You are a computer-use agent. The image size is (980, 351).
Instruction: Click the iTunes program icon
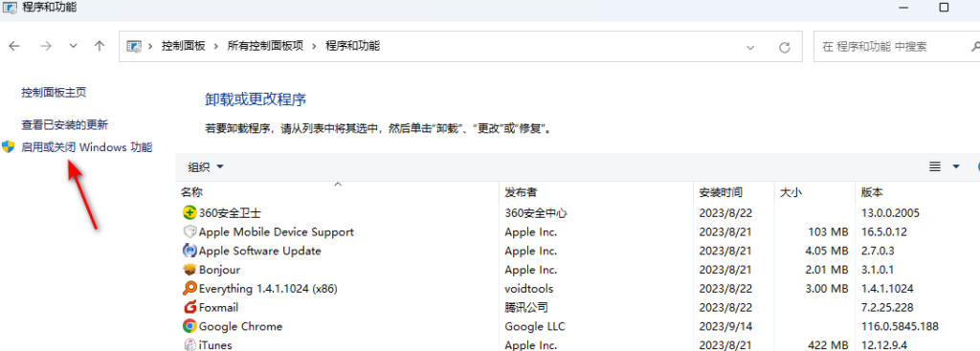tap(189, 344)
